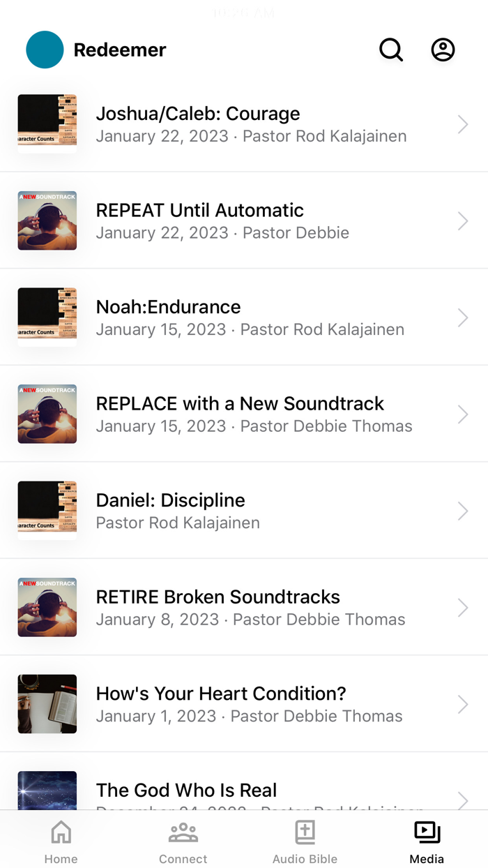Open the chevron for Daniel: Discipline
Image resolution: width=488 pixels, height=868 pixels.
(x=463, y=510)
